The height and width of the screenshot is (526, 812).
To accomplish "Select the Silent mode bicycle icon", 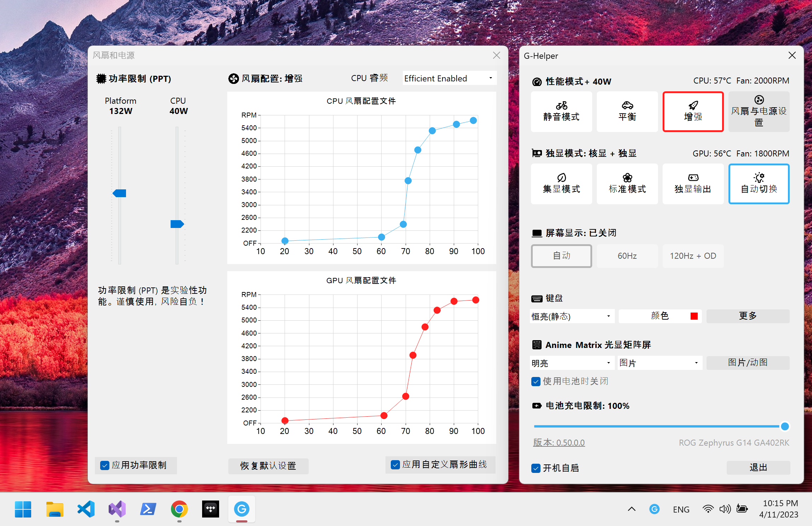I will pyautogui.click(x=561, y=106).
